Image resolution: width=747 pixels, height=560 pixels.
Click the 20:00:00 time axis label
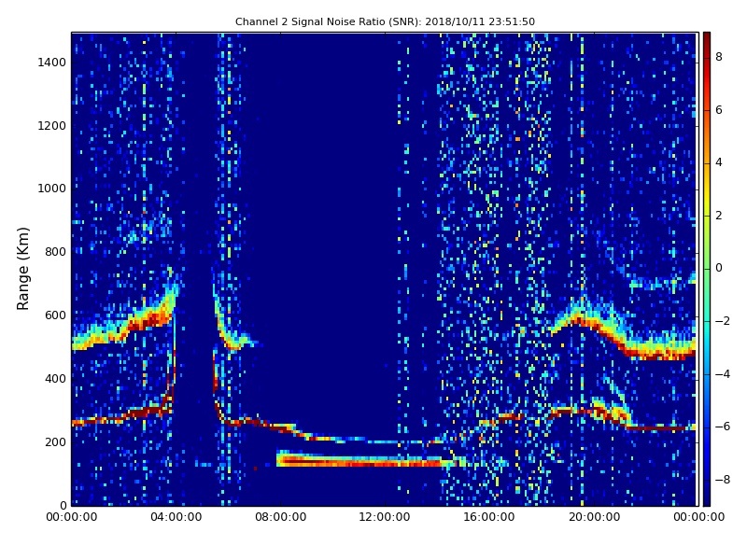coord(594,517)
